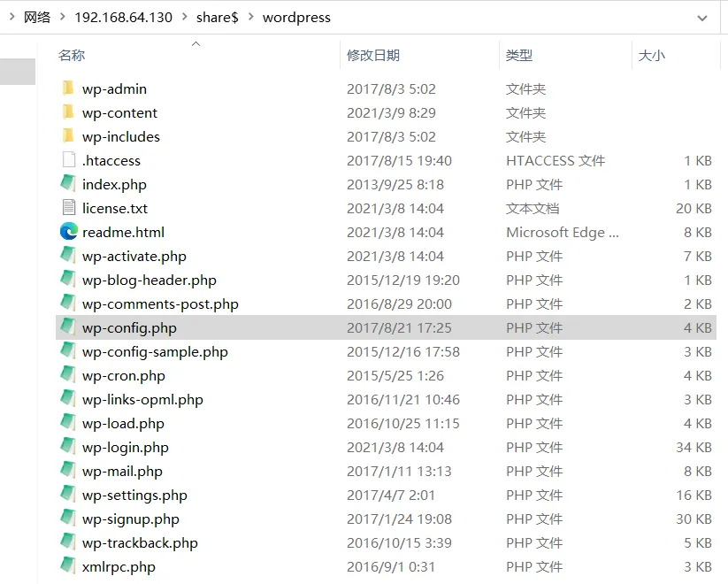Click the index.php file icon

point(68,183)
